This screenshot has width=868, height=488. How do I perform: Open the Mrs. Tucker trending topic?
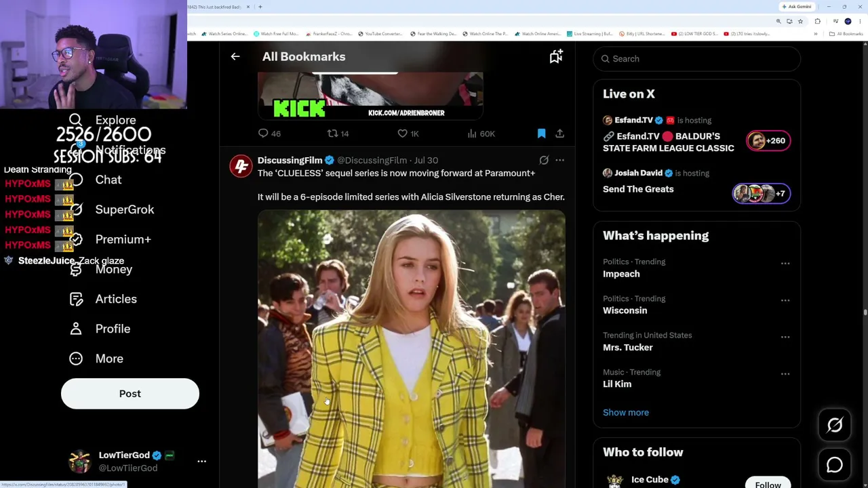628,347
